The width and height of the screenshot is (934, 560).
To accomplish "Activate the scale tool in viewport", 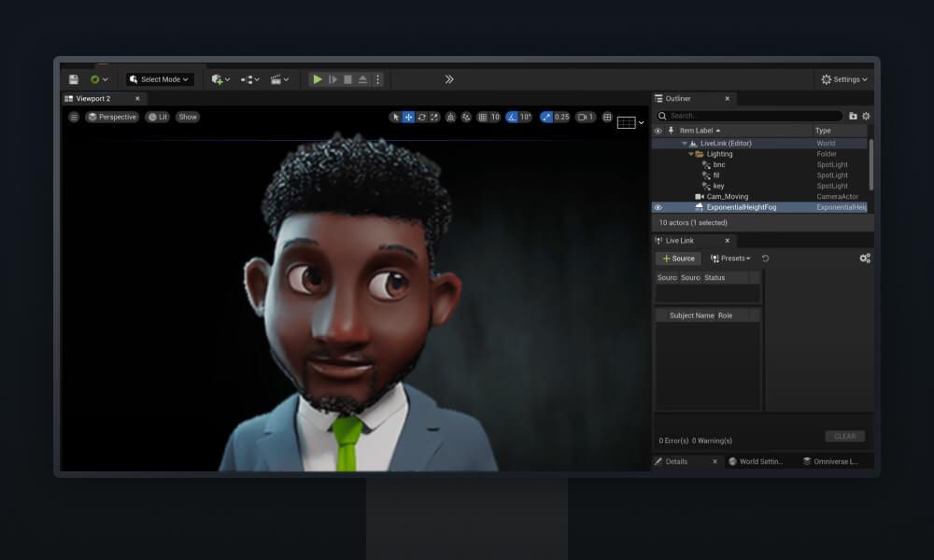I will 434,118.
